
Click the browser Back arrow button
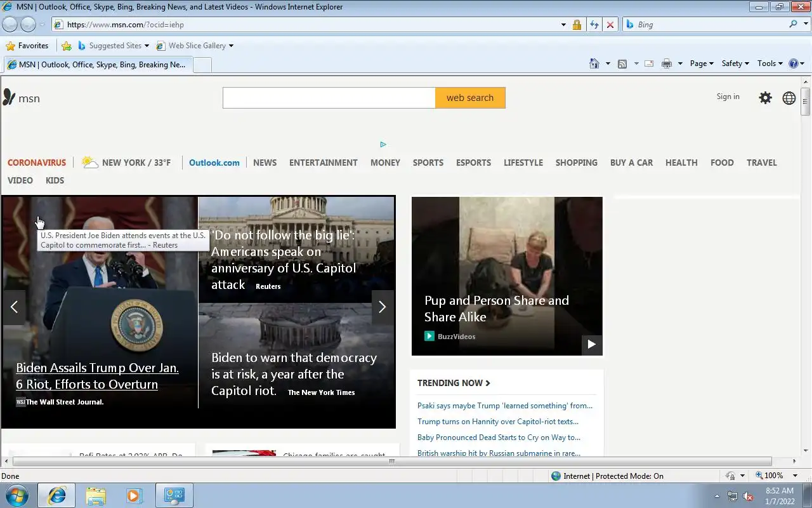coord(10,24)
